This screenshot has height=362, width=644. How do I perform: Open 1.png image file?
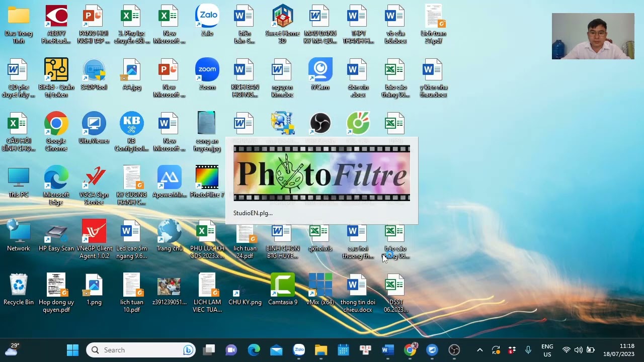(x=94, y=290)
